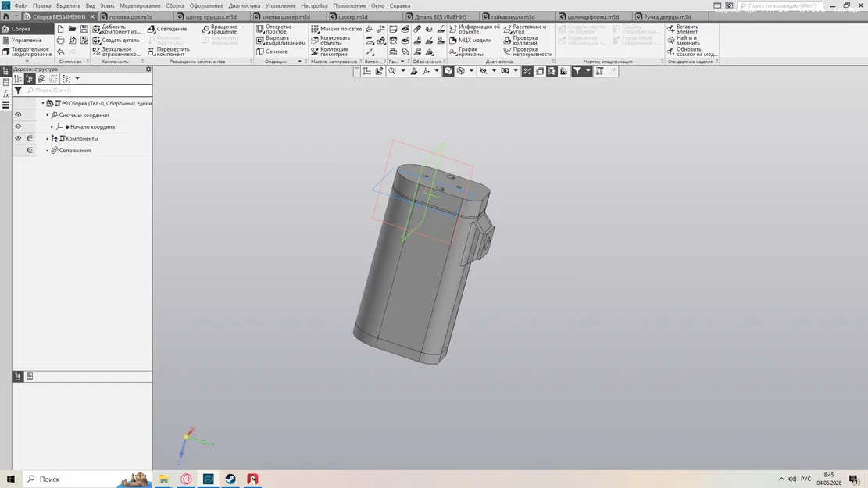Open the Диагностика menu
This screenshot has height=488, width=868.
244,5
